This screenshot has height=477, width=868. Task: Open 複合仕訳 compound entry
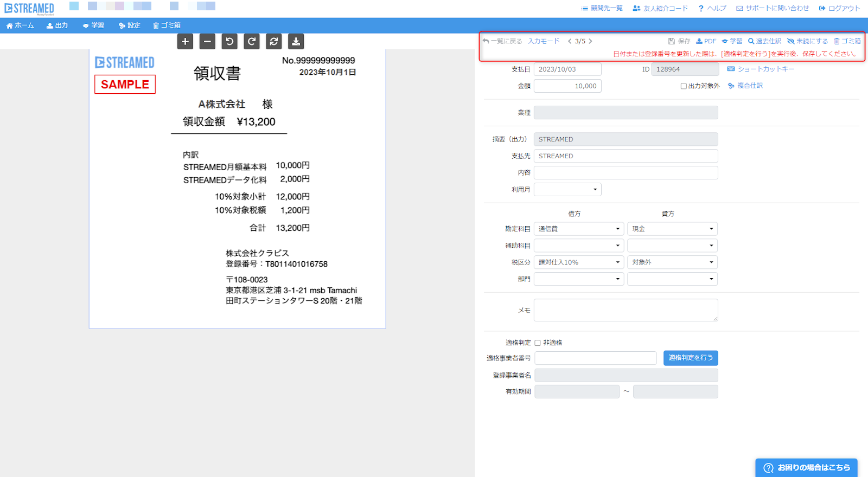coord(745,86)
